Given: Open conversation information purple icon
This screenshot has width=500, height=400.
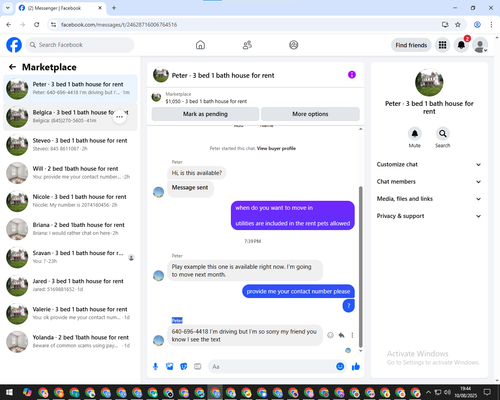Looking at the screenshot, I should [x=352, y=75].
